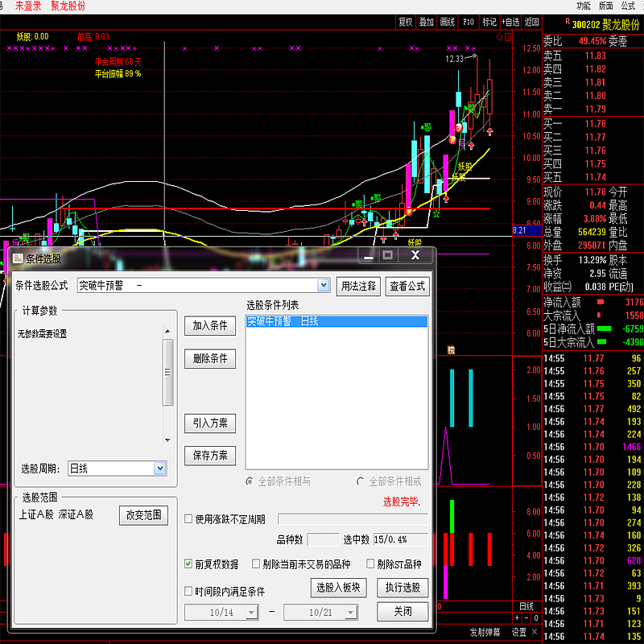
Task: Check the 剔除ST品种 option
Action: click(x=371, y=564)
